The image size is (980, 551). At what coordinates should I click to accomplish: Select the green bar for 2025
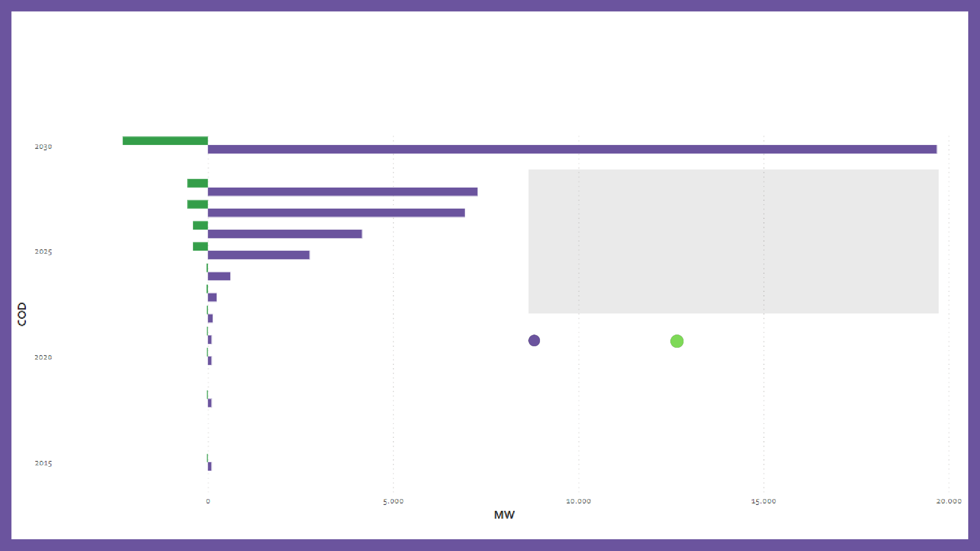coord(200,246)
